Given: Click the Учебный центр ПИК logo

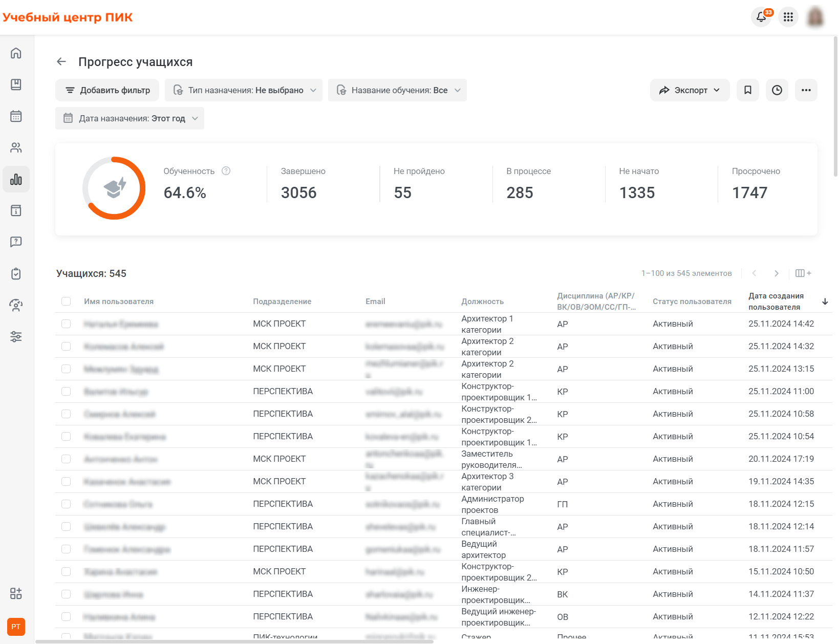Looking at the screenshot, I should (x=68, y=17).
